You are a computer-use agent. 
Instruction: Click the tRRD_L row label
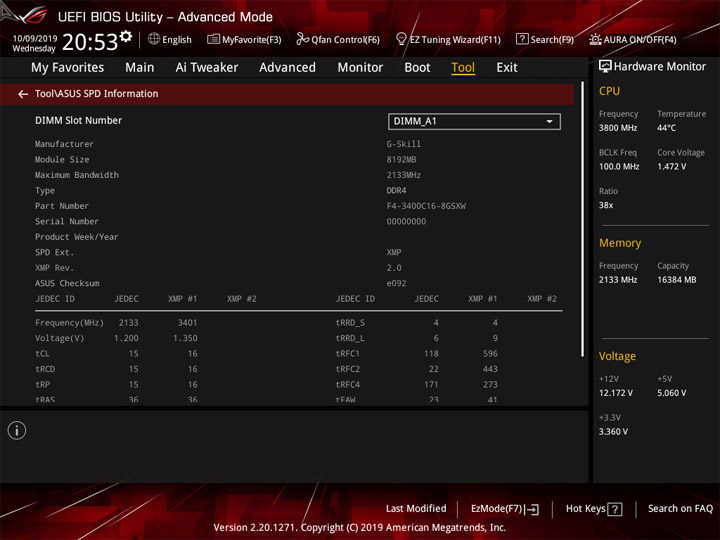350,338
